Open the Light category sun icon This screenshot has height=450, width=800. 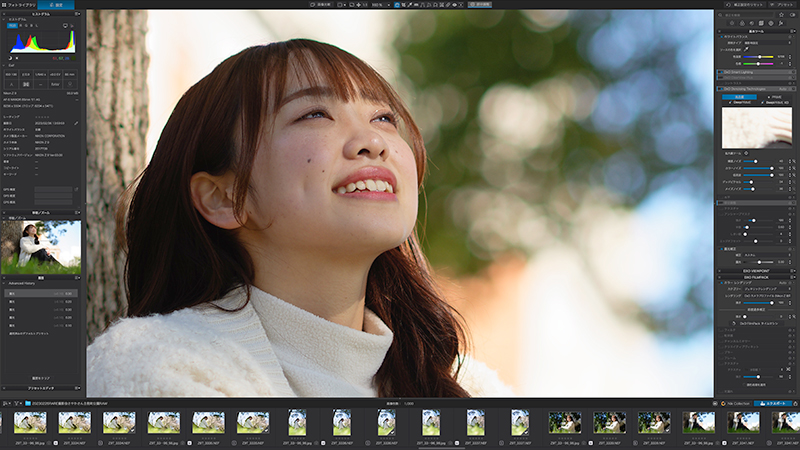pyautogui.click(x=732, y=23)
